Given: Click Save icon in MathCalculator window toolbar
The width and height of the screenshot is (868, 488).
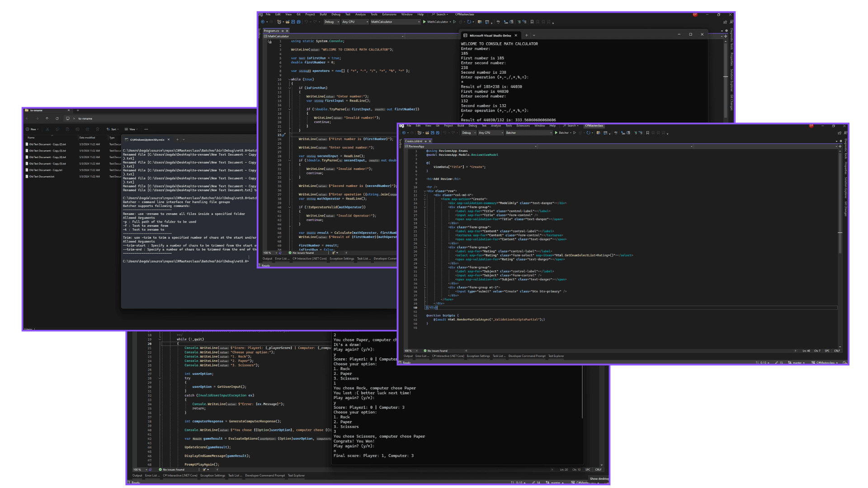Looking at the screenshot, I should pos(293,22).
